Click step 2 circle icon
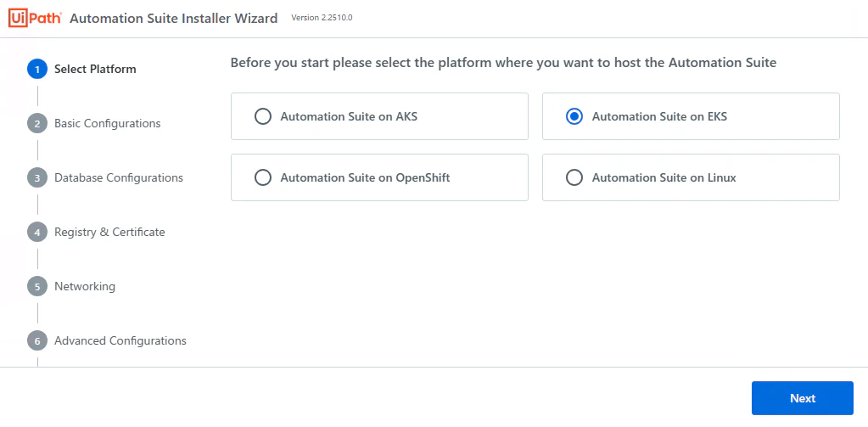Image resolution: width=868 pixels, height=427 pixels. [37, 123]
